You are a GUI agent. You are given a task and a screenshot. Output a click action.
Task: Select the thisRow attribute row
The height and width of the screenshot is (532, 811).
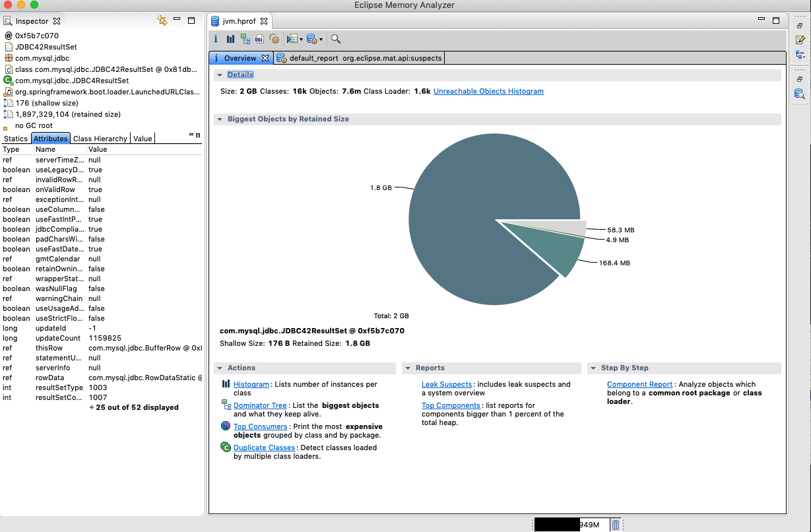[102, 348]
